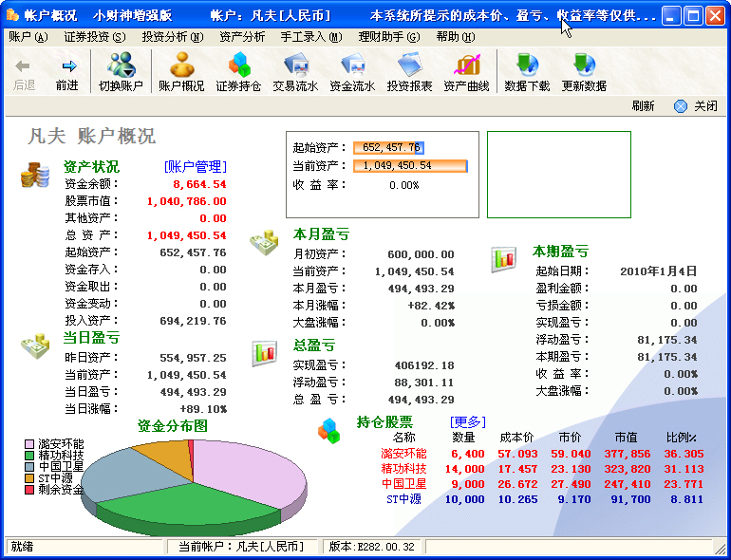Click the blue 关闭 close circle icon

pos(681,106)
